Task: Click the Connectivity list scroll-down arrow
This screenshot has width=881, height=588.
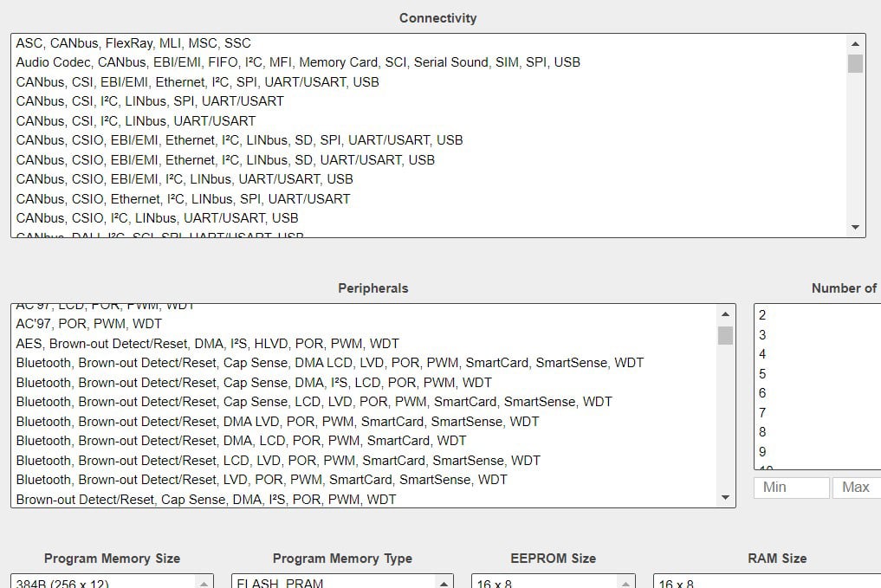Action: 856,228
